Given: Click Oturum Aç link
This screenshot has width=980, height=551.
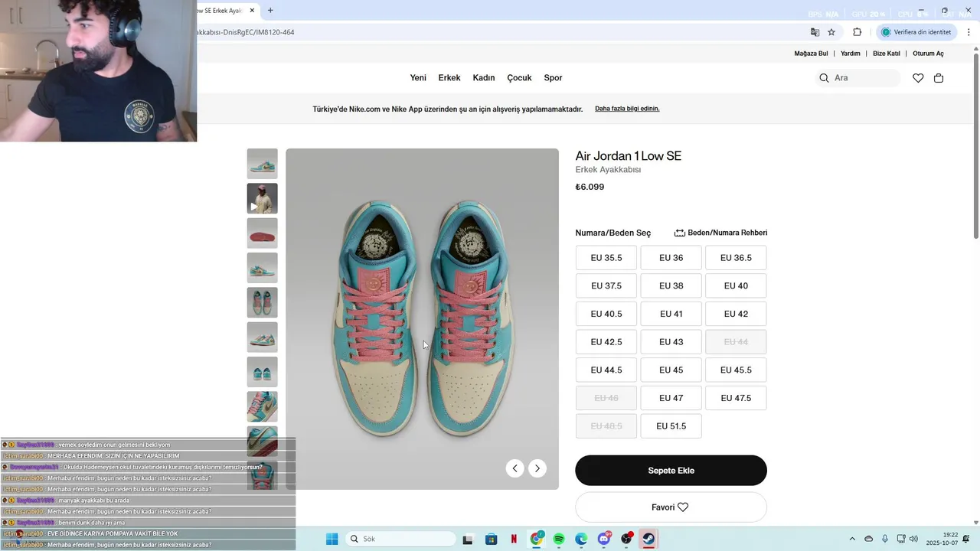Looking at the screenshot, I should point(928,54).
